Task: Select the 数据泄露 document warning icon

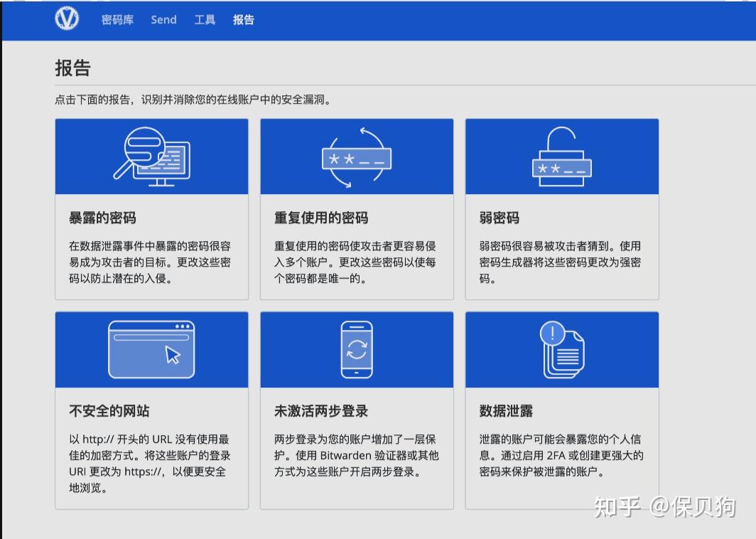Action: pyautogui.click(x=561, y=348)
